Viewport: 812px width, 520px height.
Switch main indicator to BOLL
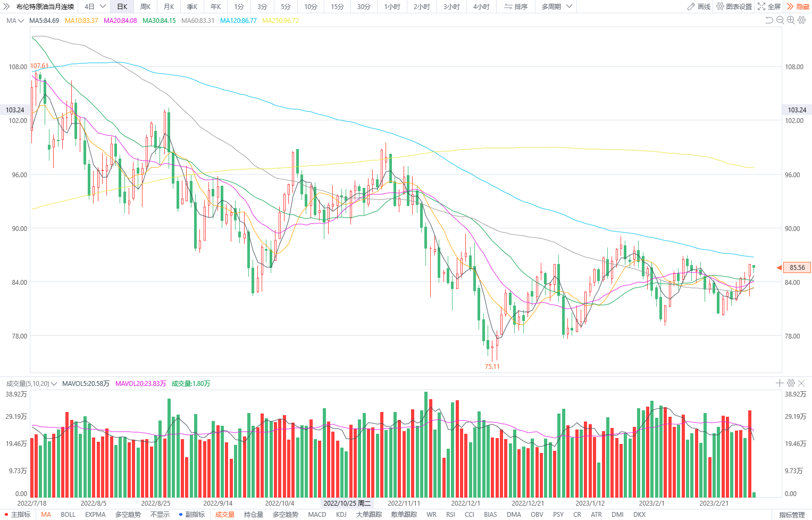68,515
